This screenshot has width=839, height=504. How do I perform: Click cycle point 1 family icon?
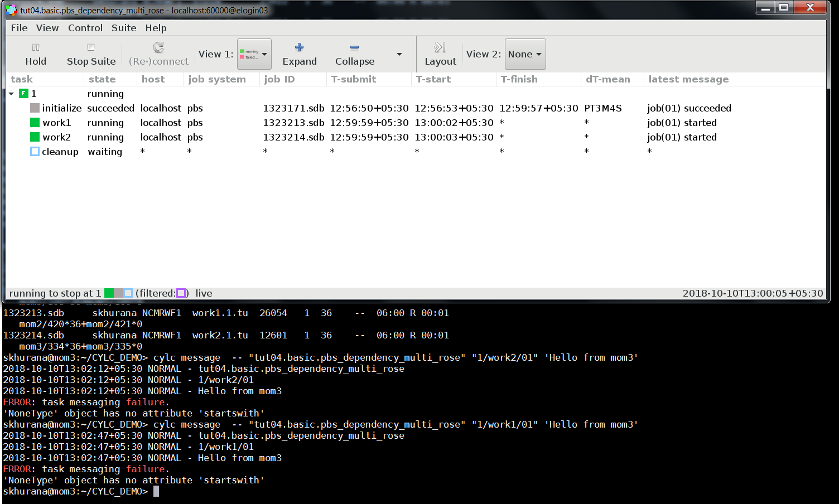tap(23, 93)
